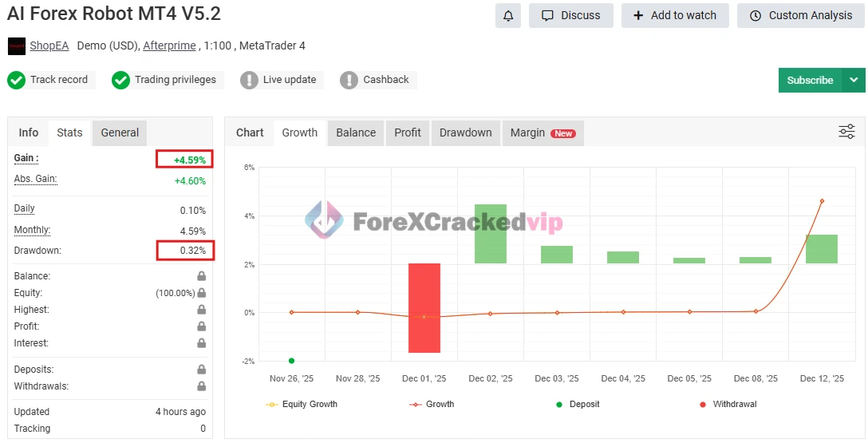Click the Add to watch button

675,15
